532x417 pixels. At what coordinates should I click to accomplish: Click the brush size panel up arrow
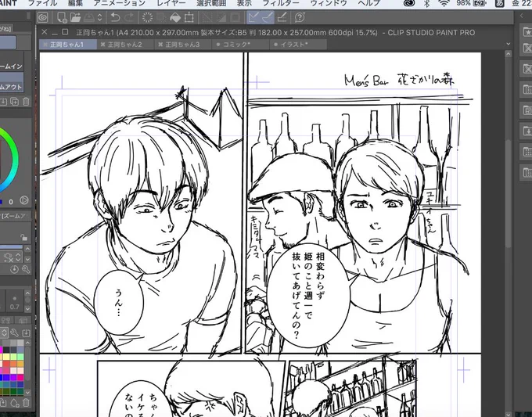pyautogui.click(x=27, y=293)
